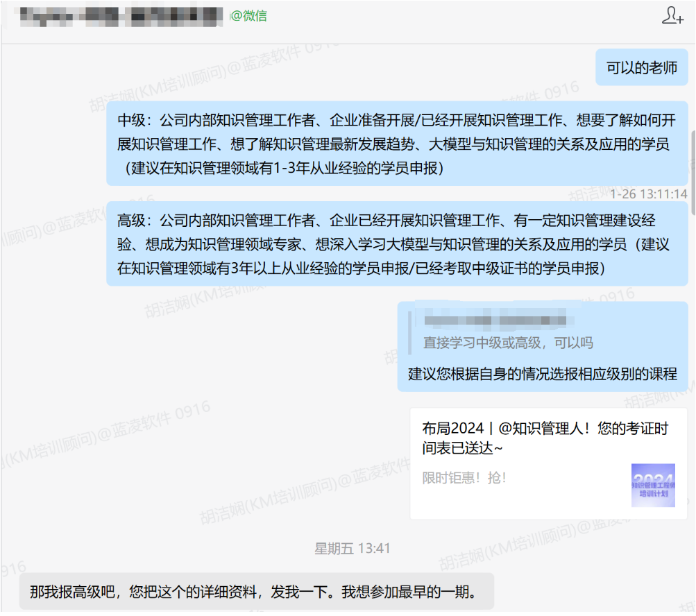
Task: Select the 可以的老师 message bubble
Action: pyautogui.click(x=641, y=68)
